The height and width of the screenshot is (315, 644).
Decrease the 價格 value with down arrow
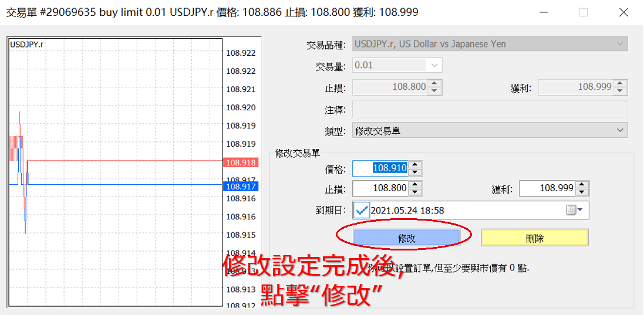[415, 172]
